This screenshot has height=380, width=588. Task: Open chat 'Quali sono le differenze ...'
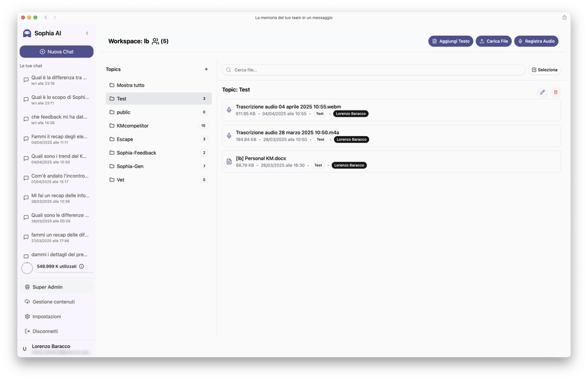[56, 218]
